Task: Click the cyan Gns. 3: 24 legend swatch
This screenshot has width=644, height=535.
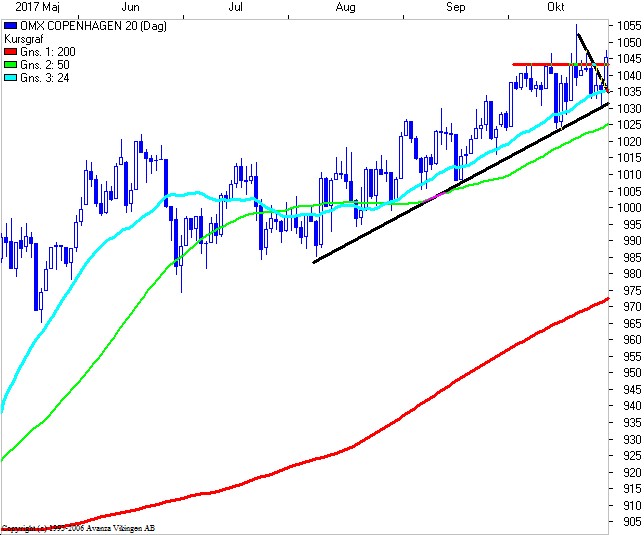Action: coord(10,77)
